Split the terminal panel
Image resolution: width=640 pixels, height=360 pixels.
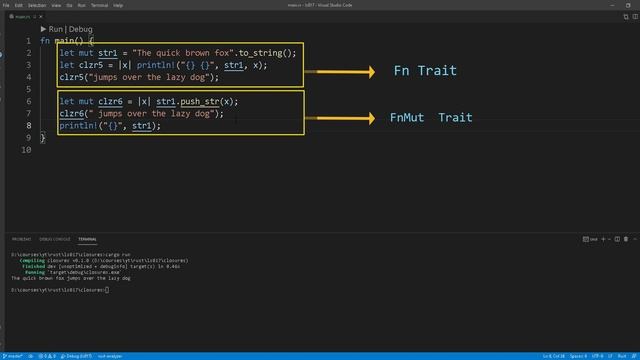pos(617,239)
